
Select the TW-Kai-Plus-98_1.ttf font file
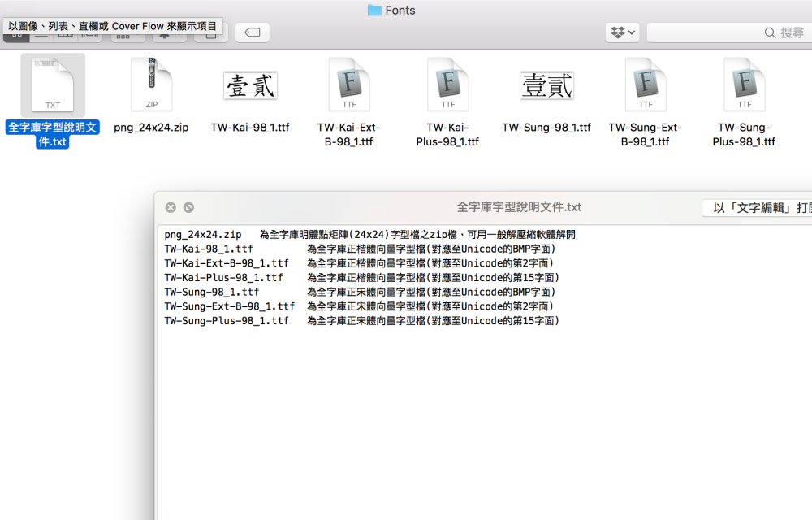click(x=448, y=84)
